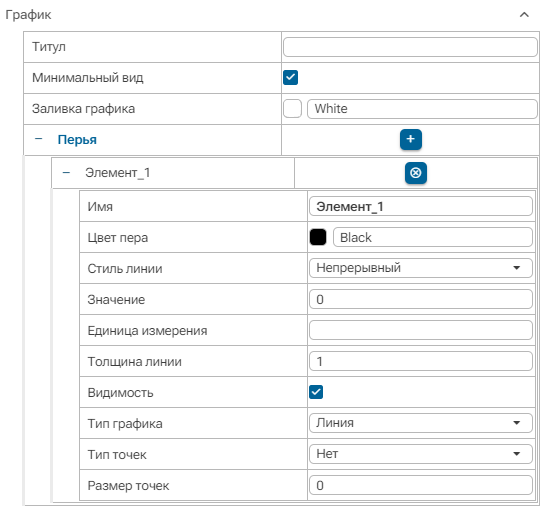The image size is (540, 508).
Task: Collapse the График section chevron
Action: click(524, 15)
